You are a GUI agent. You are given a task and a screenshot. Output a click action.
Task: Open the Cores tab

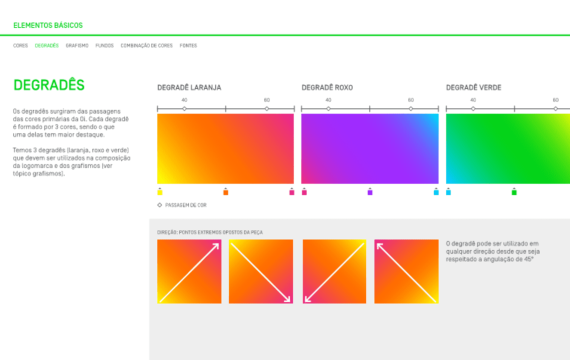pos(20,45)
